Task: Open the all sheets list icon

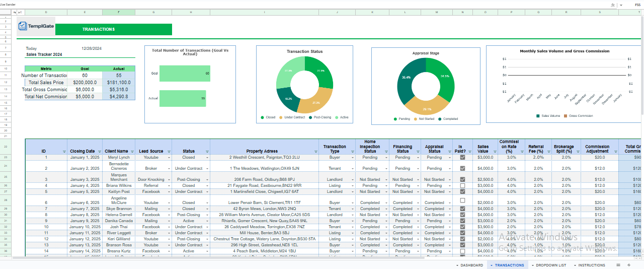Action: point(618,265)
